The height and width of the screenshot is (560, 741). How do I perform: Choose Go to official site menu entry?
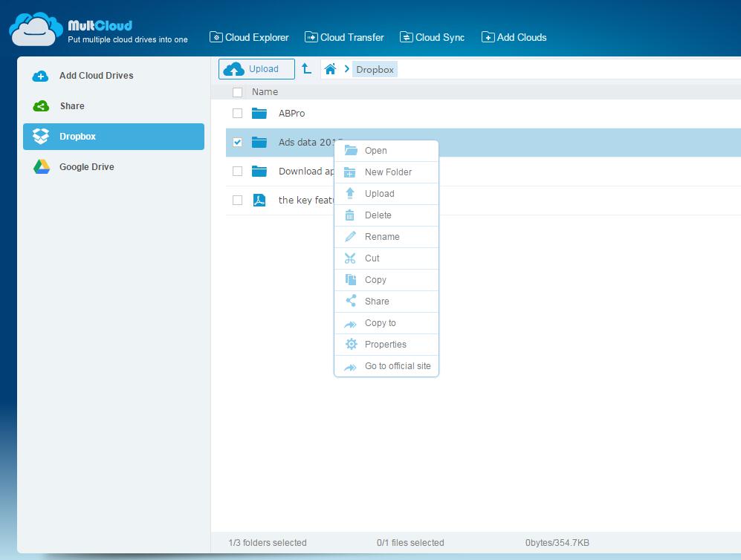386,366
